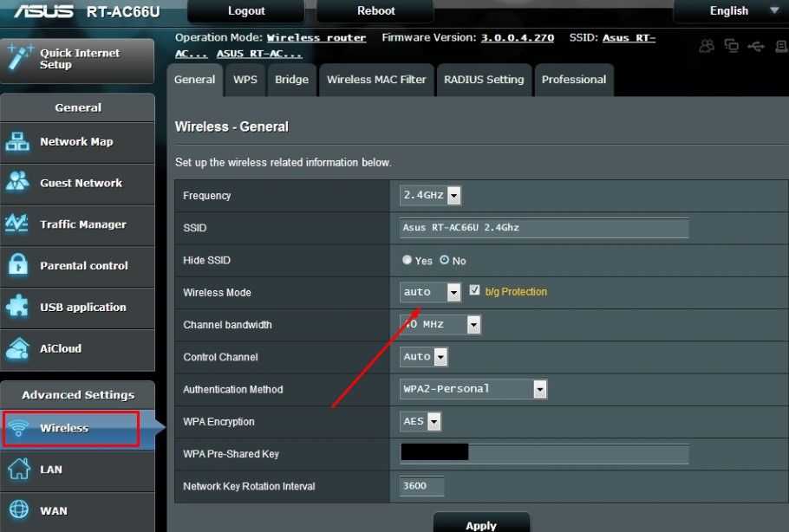Expand the Authentication Method dropdown
789x532 pixels.
[473, 389]
